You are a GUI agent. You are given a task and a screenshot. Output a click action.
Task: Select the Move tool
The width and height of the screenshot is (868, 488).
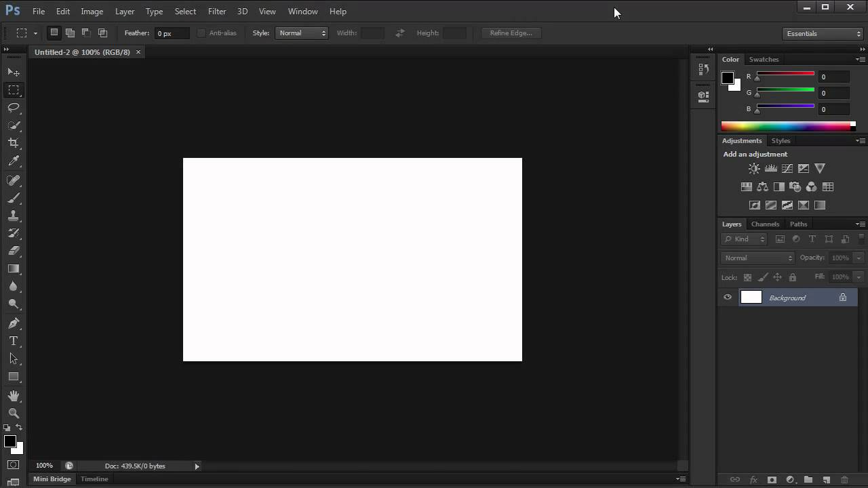point(14,72)
